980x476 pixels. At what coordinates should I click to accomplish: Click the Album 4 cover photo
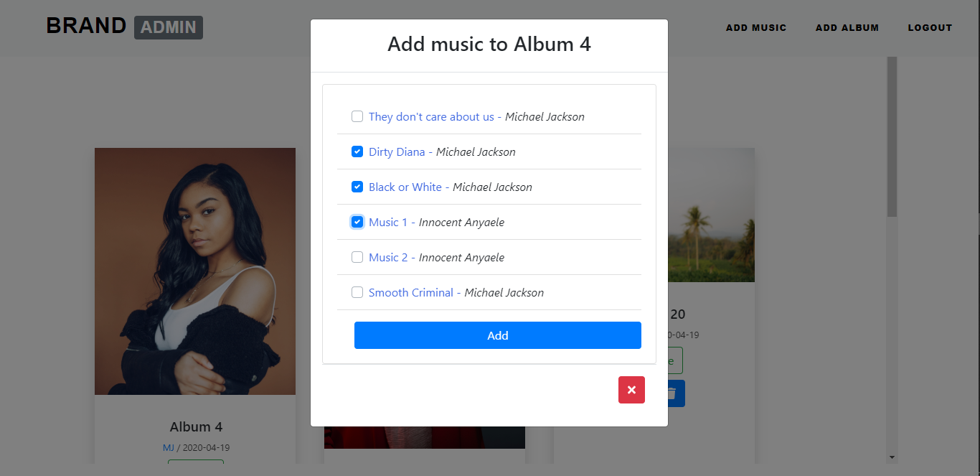pyautogui.click(x=194, y=271)
